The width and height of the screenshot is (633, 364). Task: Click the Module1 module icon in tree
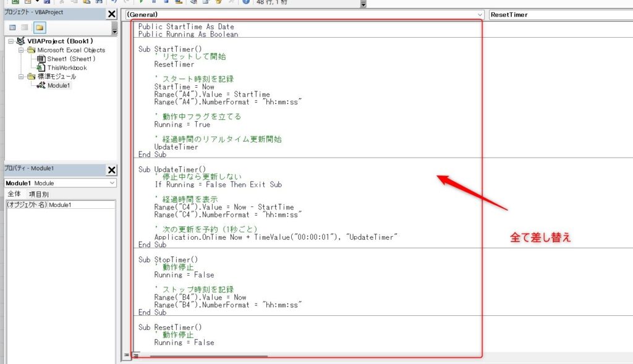point(41,85)
